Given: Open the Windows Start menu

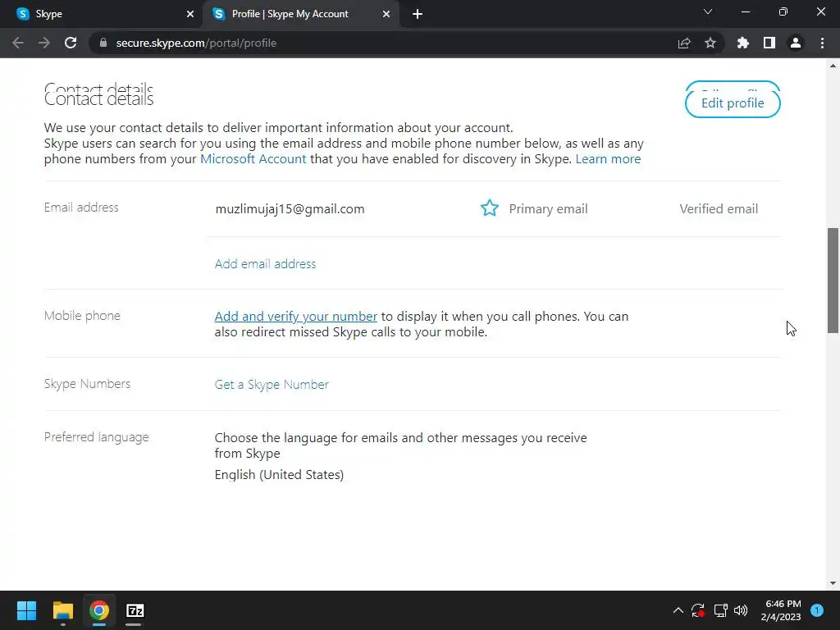Looking at the screenshot, I should 26,610.
